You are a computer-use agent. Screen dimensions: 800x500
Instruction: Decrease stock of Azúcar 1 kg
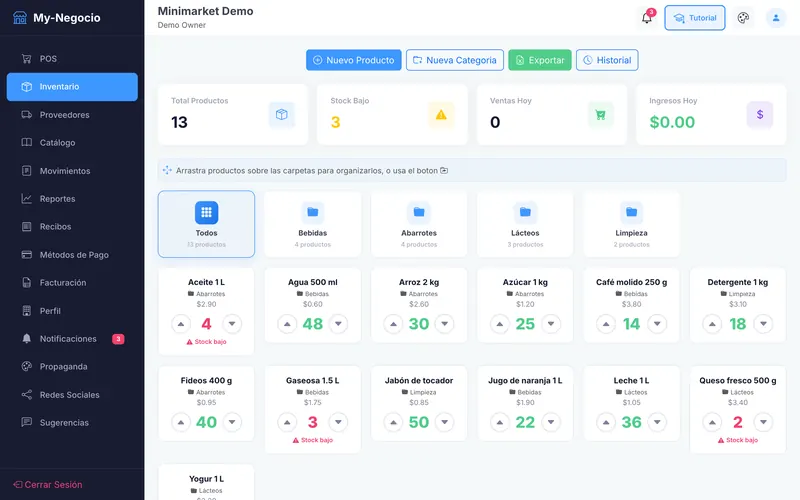551,323
